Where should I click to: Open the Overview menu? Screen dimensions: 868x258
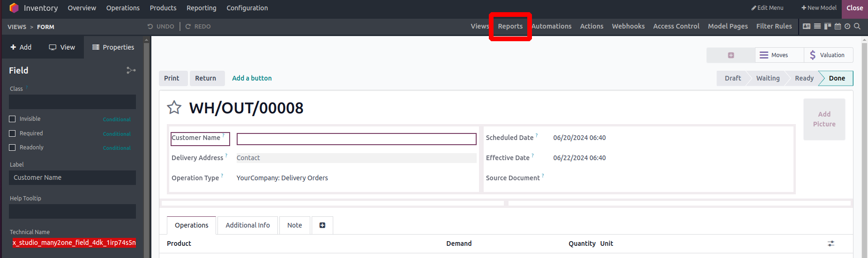(x=82, y=8)
